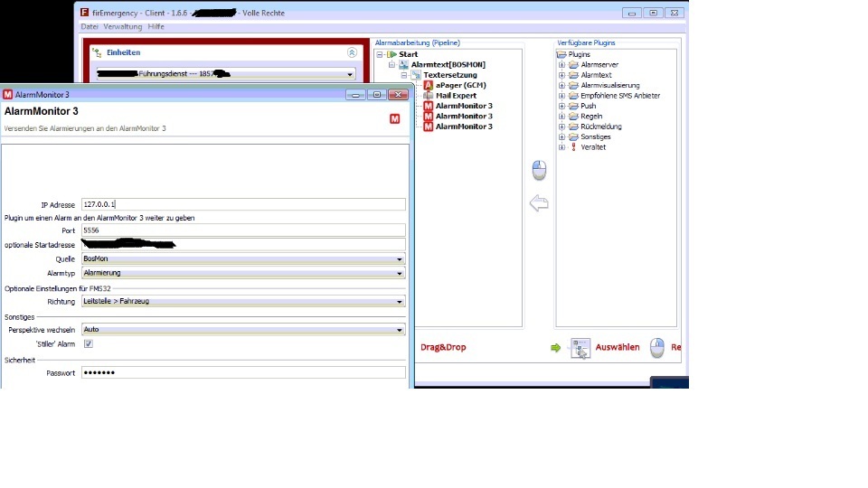Click the mouse icon beside Re label
Image resolution: width=868 pixels, height=488 pixels.
click(657, 348)
